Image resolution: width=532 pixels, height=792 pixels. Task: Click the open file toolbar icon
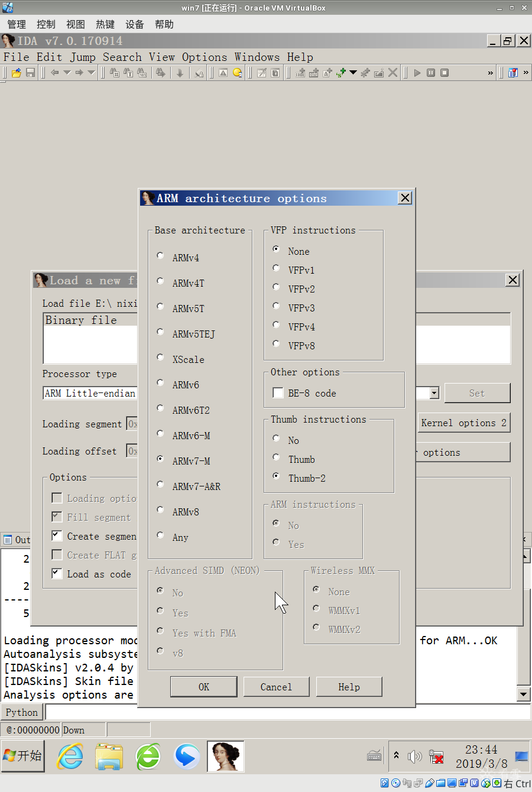pyautogui.click(x=16, y=73)
